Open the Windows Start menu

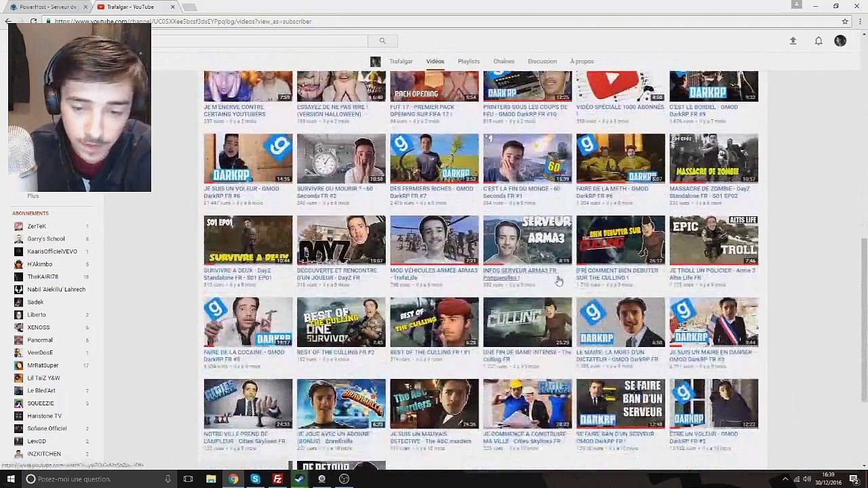pyautogui.click(x=10, y=479)
